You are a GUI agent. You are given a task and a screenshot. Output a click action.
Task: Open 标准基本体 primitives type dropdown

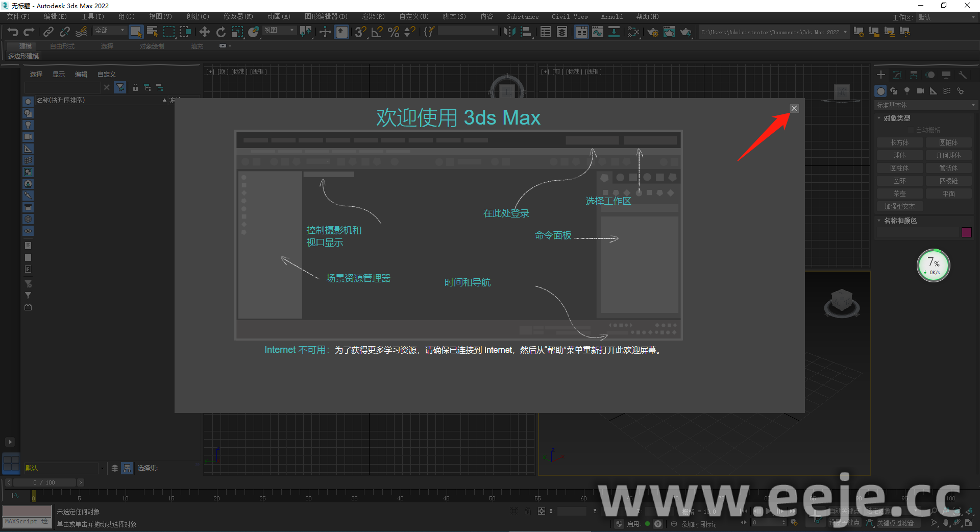925,105
